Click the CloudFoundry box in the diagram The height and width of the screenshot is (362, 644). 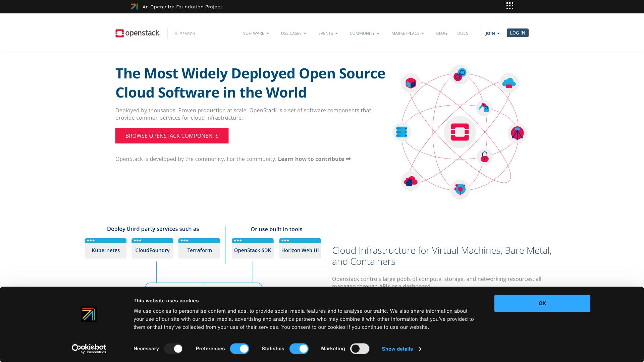pyautogui.click(x=152, y=248)
